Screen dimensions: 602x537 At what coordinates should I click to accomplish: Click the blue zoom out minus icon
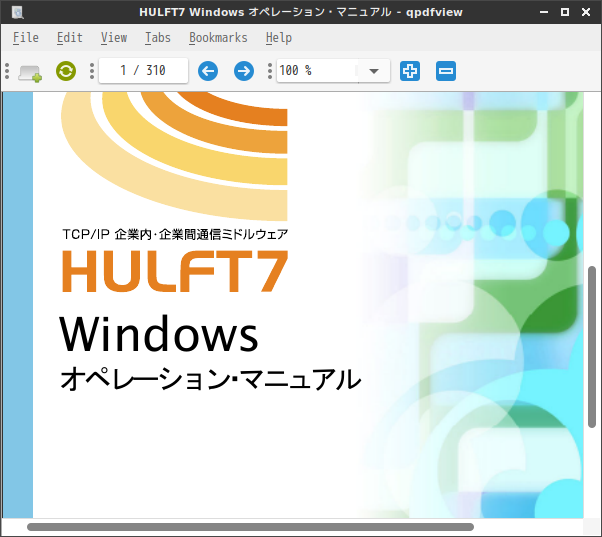[446, 71]
